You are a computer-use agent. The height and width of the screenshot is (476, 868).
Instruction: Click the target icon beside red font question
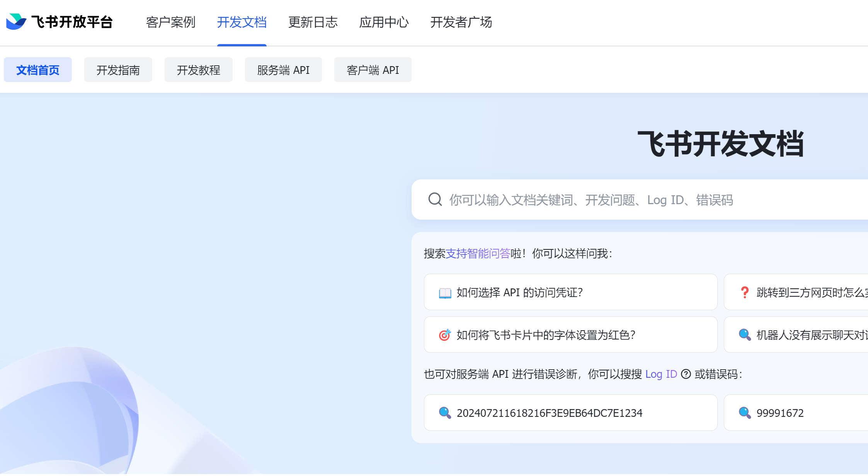(445, 335)
